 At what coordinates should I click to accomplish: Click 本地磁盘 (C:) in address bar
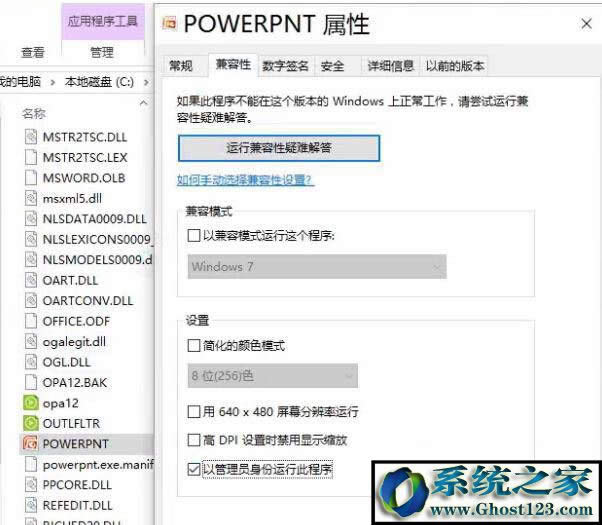click(x=99, y=81)
